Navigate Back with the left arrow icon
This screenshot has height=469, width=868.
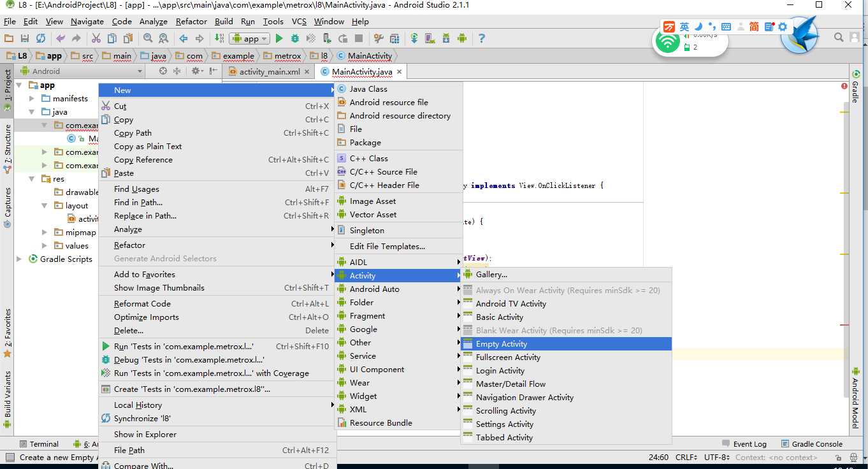183,38
